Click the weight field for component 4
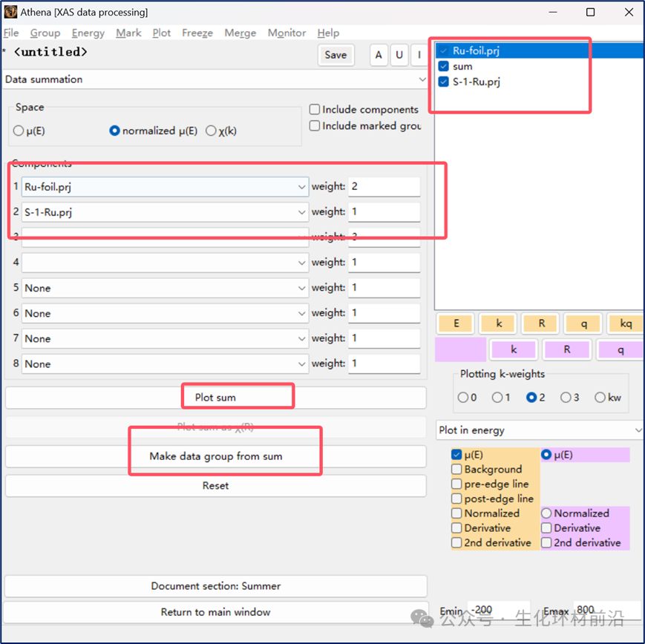Image resolution: width=645 pixels, height=644 pixels. point(384,263)
